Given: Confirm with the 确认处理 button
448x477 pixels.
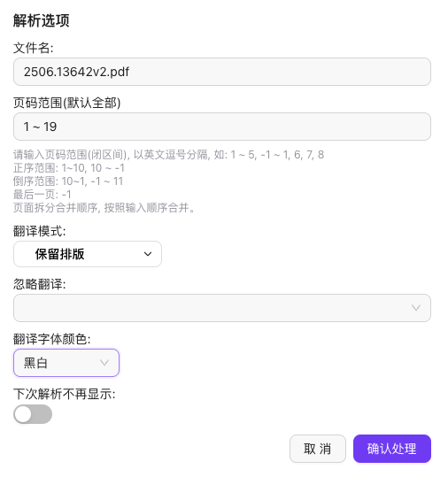Looking at the screenshot, I should point(392,449).
